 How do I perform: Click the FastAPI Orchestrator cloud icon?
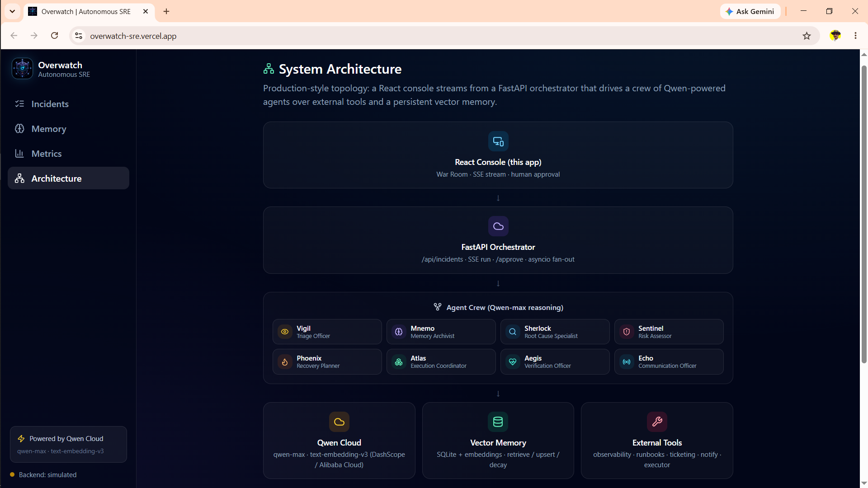pyautogui.click(x=498, y=226)
